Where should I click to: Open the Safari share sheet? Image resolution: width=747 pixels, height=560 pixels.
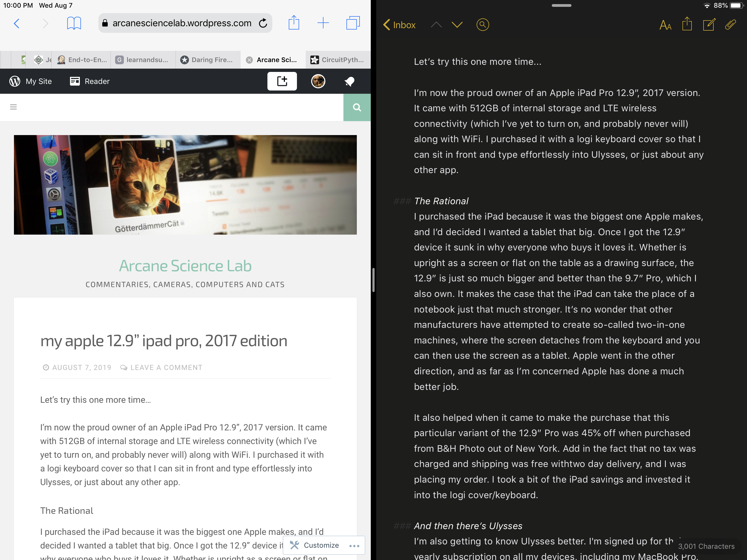point(294,23)
